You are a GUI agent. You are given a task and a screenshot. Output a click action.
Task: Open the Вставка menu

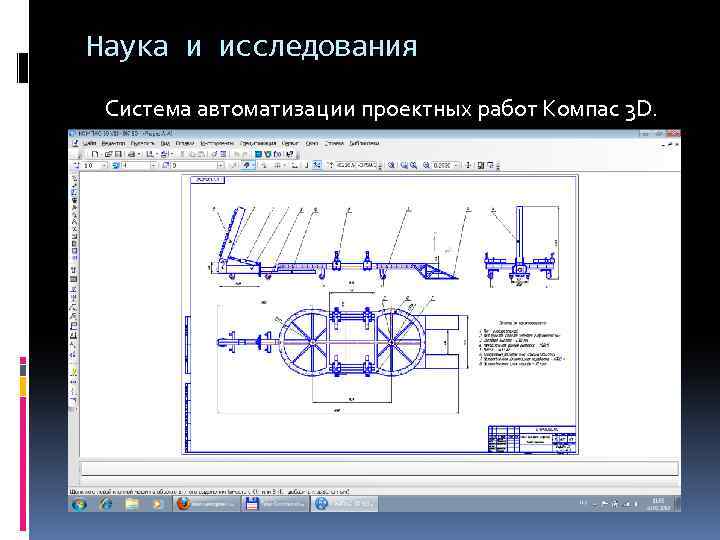tap(185, 143)
